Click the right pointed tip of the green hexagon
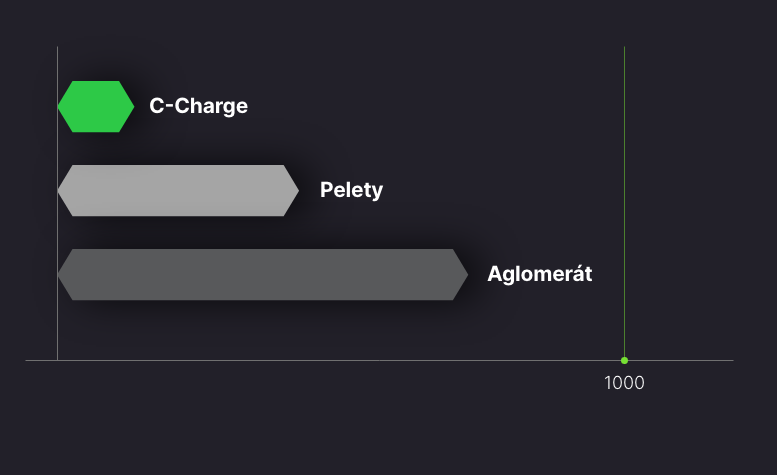 (x=131, y=106)
